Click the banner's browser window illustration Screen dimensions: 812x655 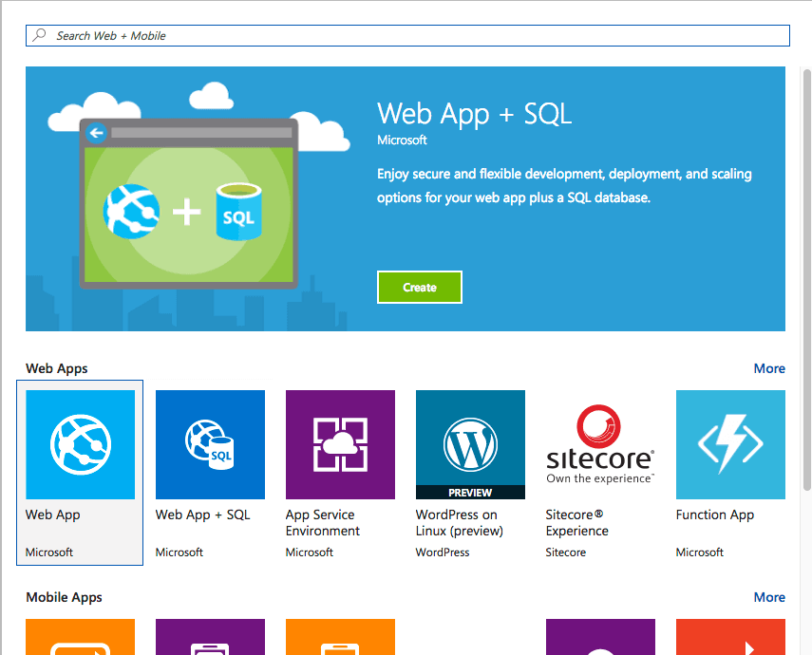[188, 203]
